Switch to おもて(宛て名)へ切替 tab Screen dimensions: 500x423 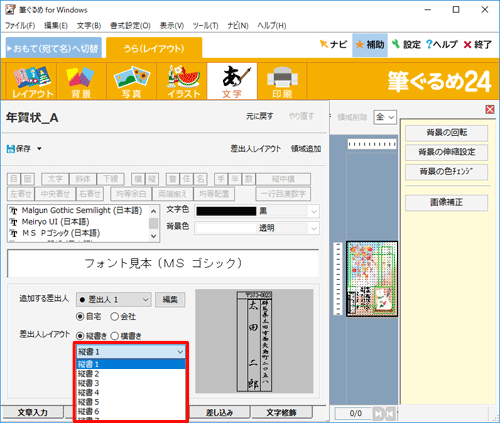(54, 48)
